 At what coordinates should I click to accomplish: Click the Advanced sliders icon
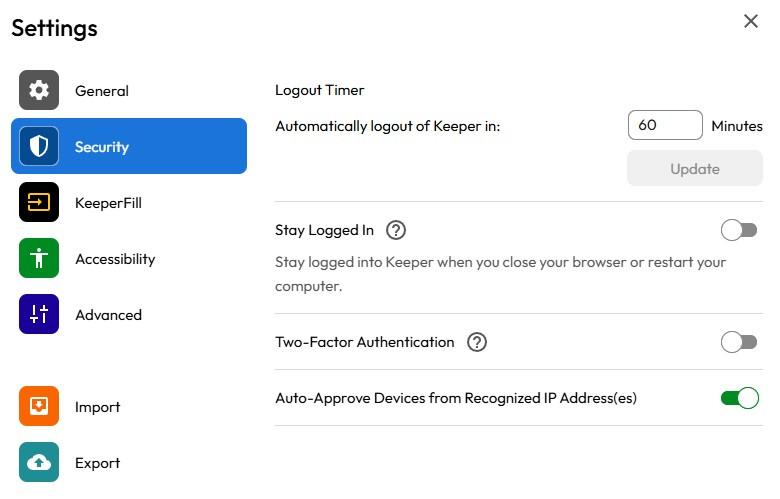(x=39, y=314)
